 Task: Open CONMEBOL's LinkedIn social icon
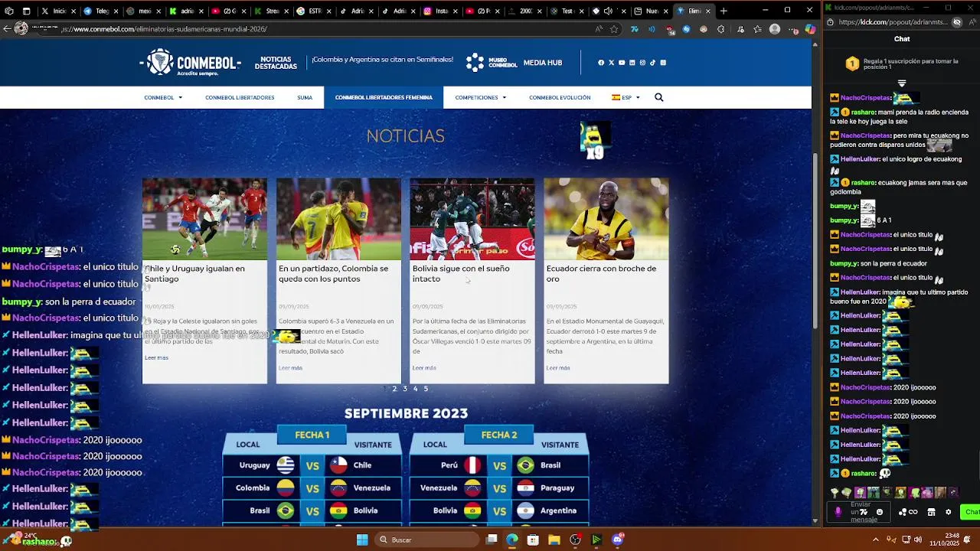click(x=632, y=63)
